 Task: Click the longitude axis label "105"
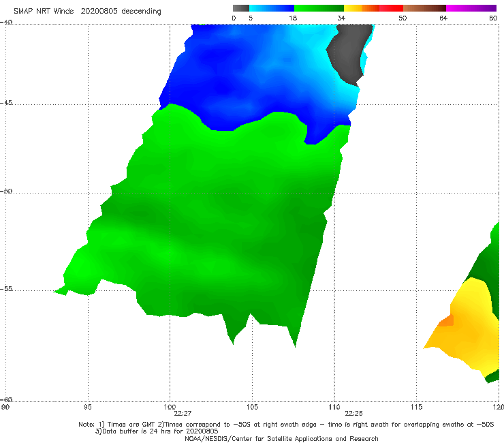point(252,407)
